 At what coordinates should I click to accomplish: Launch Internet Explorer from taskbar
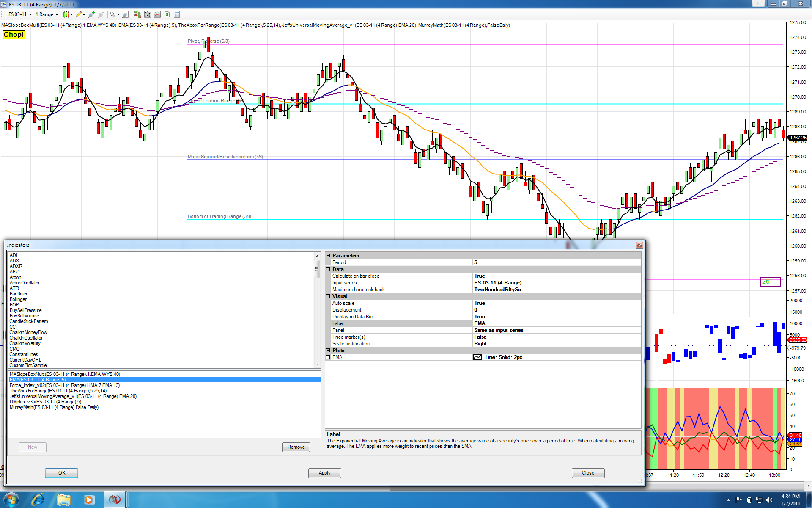(x=38, y=500)
